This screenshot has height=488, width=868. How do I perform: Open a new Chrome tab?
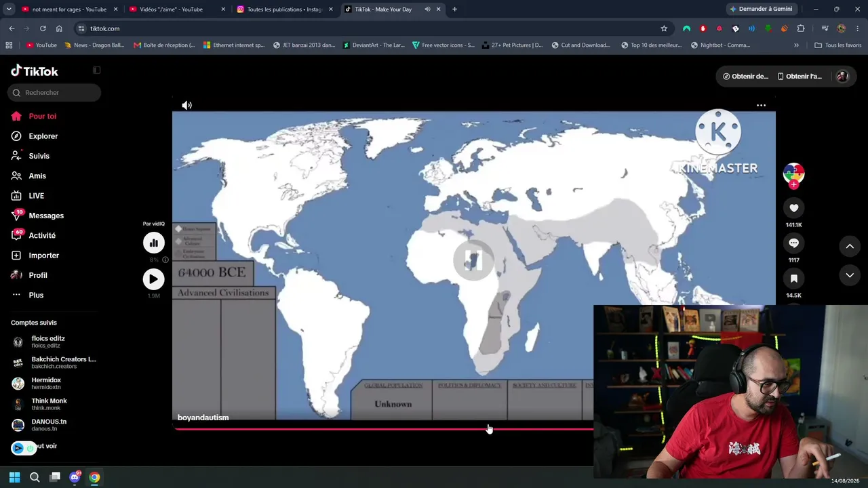(x=454, y=9)
